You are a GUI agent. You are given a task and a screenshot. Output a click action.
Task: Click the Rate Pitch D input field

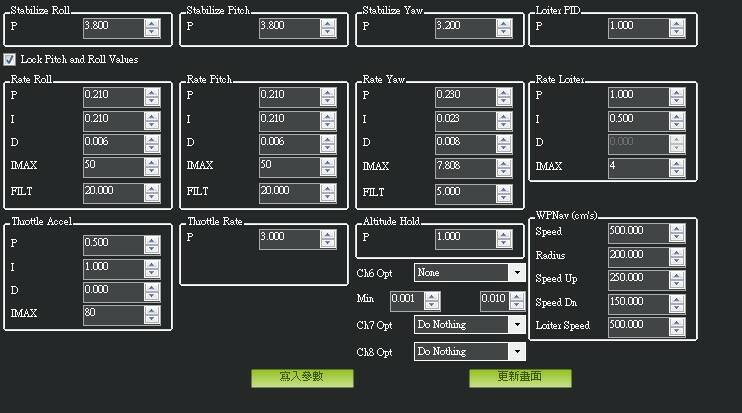pos(284,143)
